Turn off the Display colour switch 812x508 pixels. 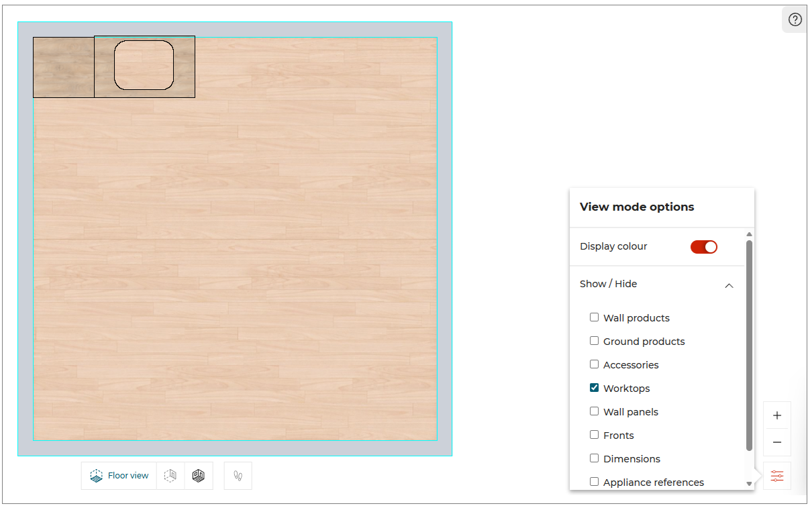coord(704,247)
